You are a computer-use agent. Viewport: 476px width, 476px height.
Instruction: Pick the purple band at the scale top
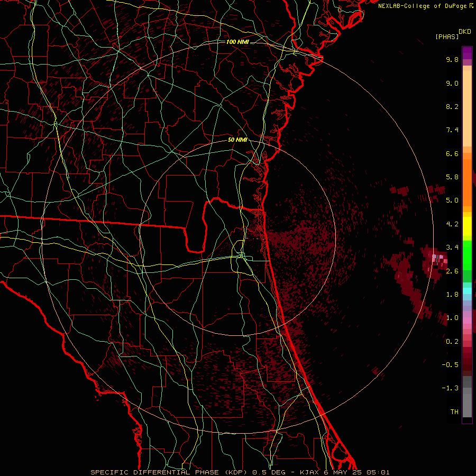[467, 53]
